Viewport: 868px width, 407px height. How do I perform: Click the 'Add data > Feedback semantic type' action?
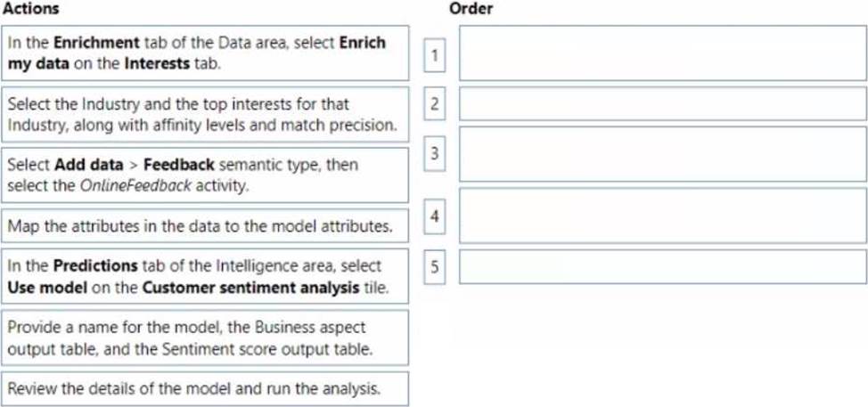(205, 175)
